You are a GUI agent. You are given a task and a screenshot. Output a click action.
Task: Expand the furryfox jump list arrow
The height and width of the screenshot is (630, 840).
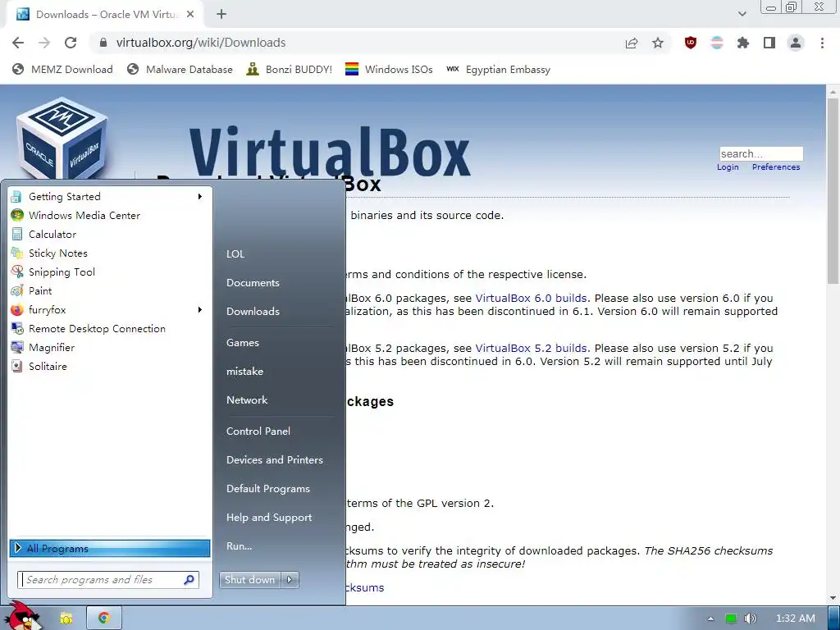200,309
